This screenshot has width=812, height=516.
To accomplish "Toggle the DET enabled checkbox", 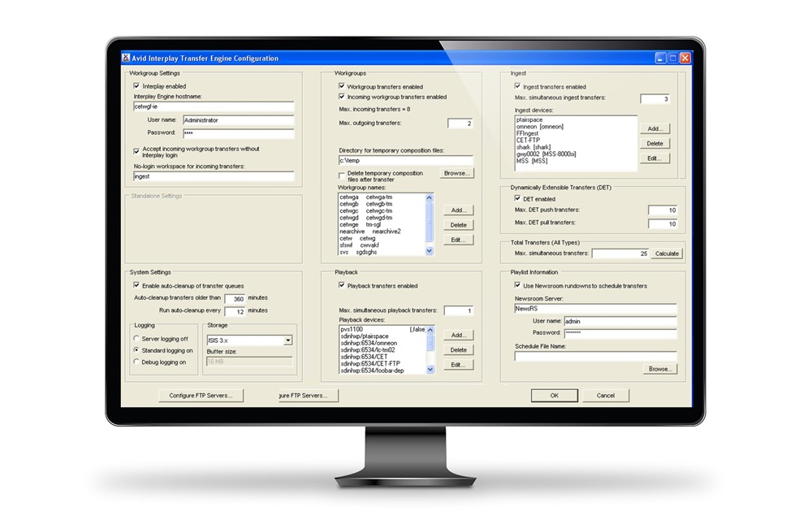I will click(x=516, y=198).
